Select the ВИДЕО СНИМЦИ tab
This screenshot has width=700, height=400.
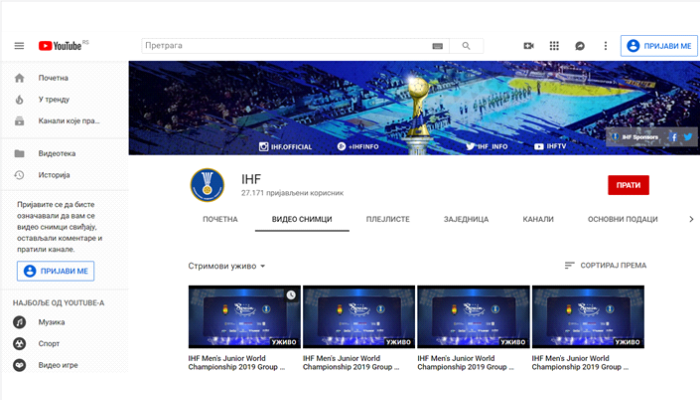coord(302,219)
